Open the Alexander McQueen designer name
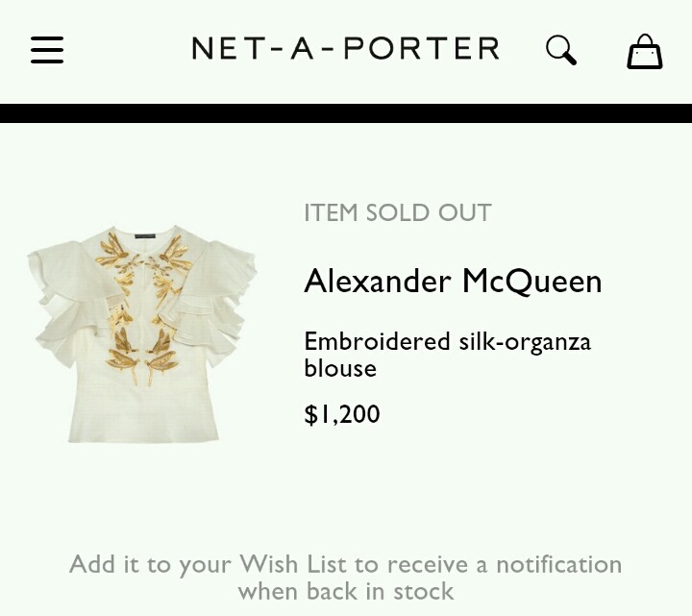 pyautogui.click(x=453, y=282)
